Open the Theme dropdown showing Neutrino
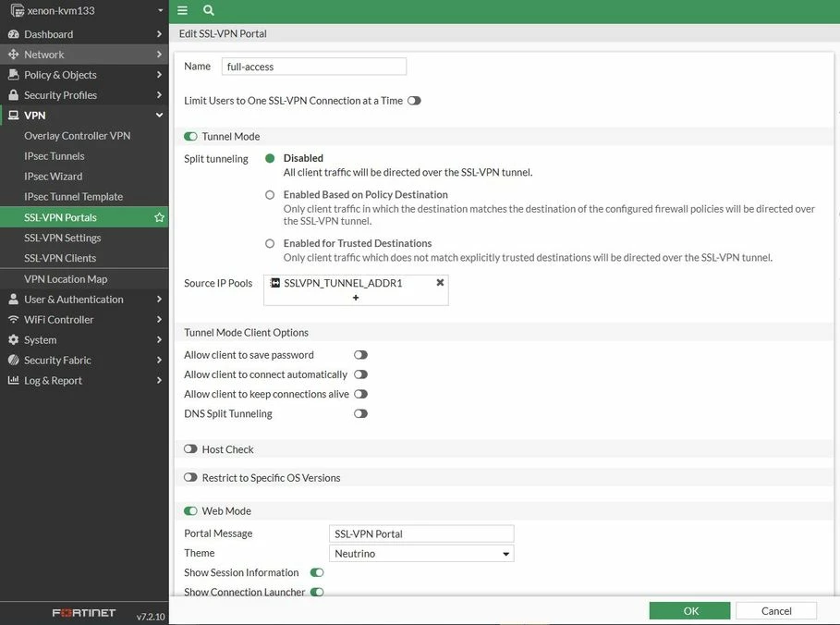Viewport: 840px width, 625px height. coord(421,553)
